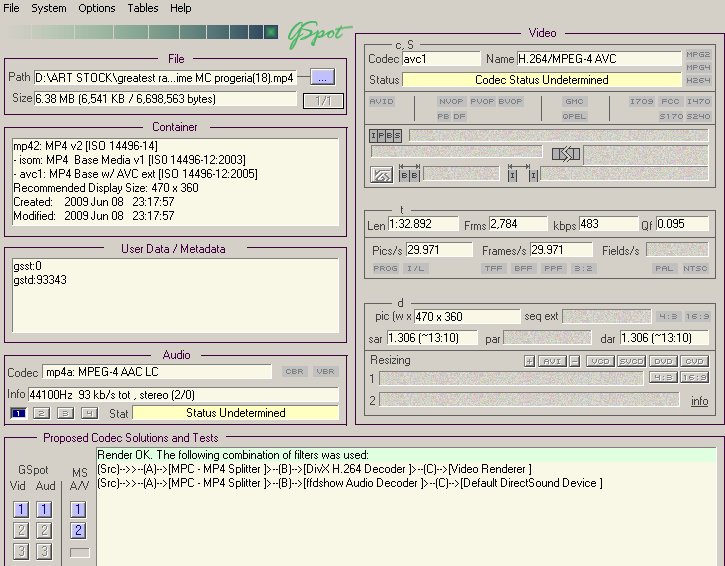Click the VBR audio indicator
This screenshot has height=566, width=725.
(x=325, y=372)
